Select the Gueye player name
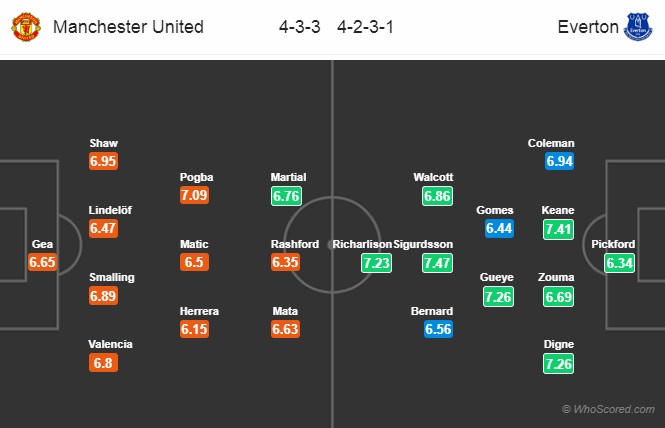The image size is (665, 428). click(497, 277)
